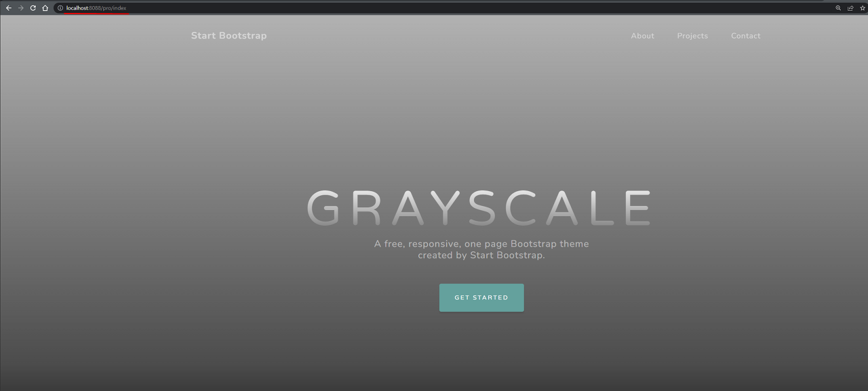
Task: Bookmark this page with the star icon
Action: coord(863,8)
